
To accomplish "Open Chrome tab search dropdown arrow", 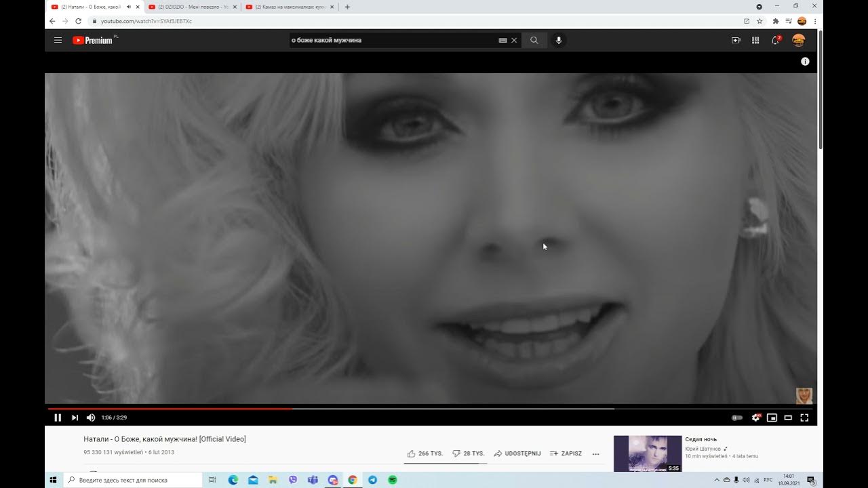I will [759, 7].
